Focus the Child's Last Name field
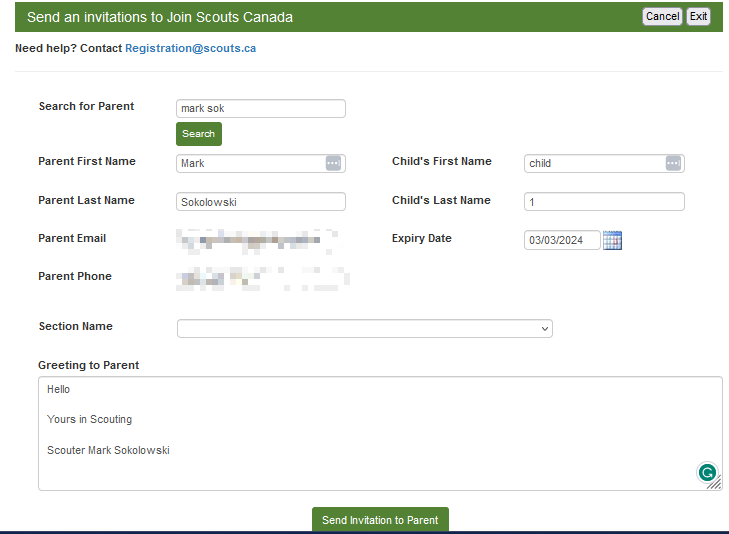Image resolution: width=729 pixels, height=534 pixels. 604,202
